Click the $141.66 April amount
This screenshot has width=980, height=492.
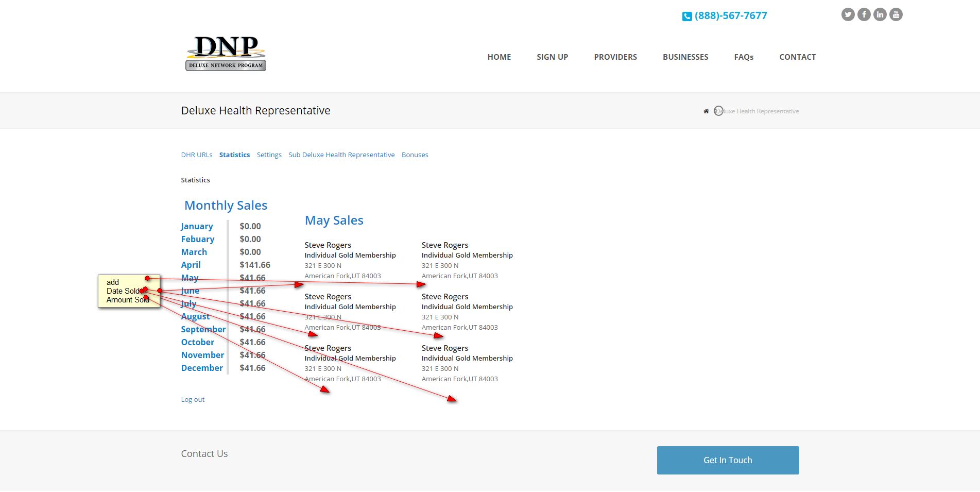pos(255,265)
